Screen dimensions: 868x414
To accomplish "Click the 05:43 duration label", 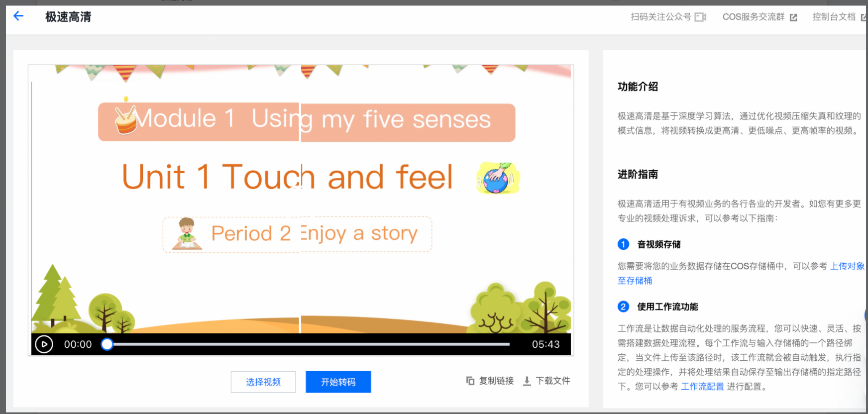I will [x=545, y=344].
